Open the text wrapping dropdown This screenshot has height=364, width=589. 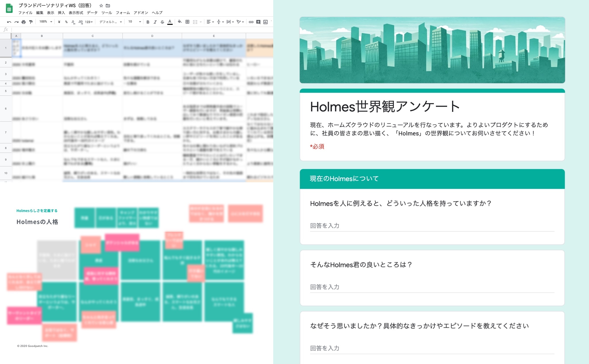click(230, 22)
